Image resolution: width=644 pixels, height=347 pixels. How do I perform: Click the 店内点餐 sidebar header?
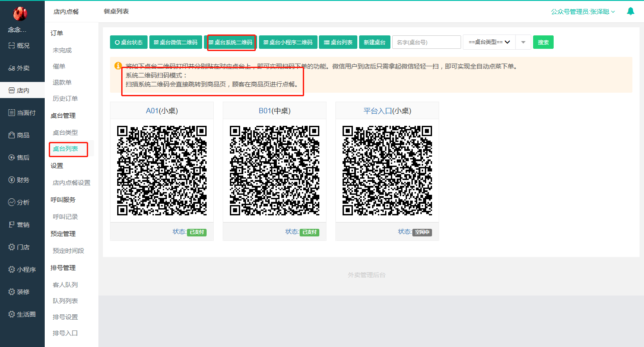click(66, 12)
